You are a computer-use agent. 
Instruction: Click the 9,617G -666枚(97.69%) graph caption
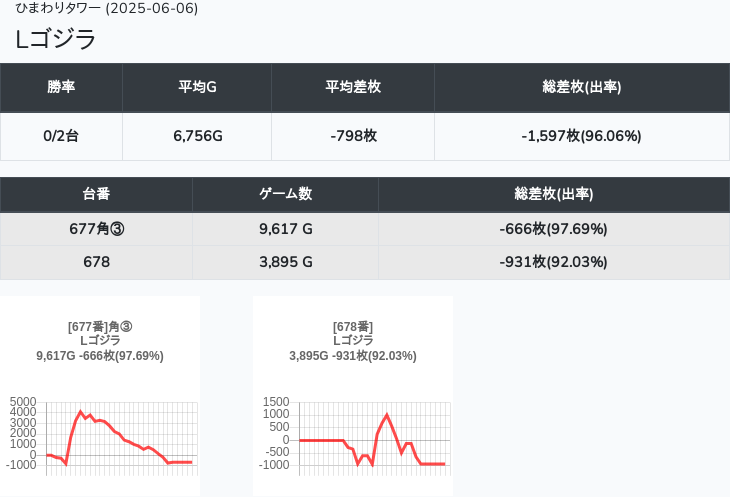(x=100, y=356)
